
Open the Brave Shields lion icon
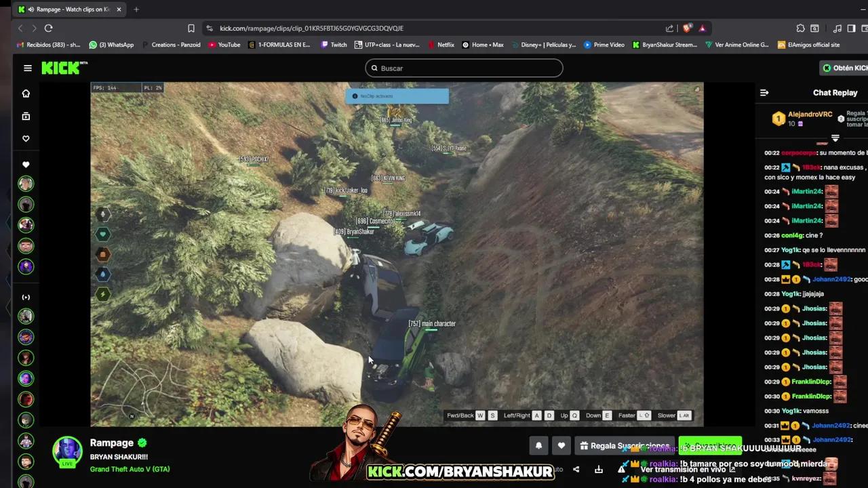click(x=687, y=28)
